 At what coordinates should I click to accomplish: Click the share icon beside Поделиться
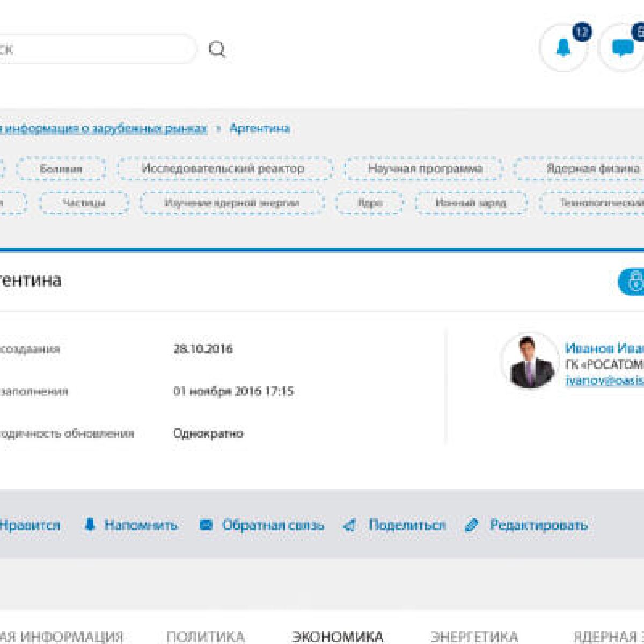[349, 525]
